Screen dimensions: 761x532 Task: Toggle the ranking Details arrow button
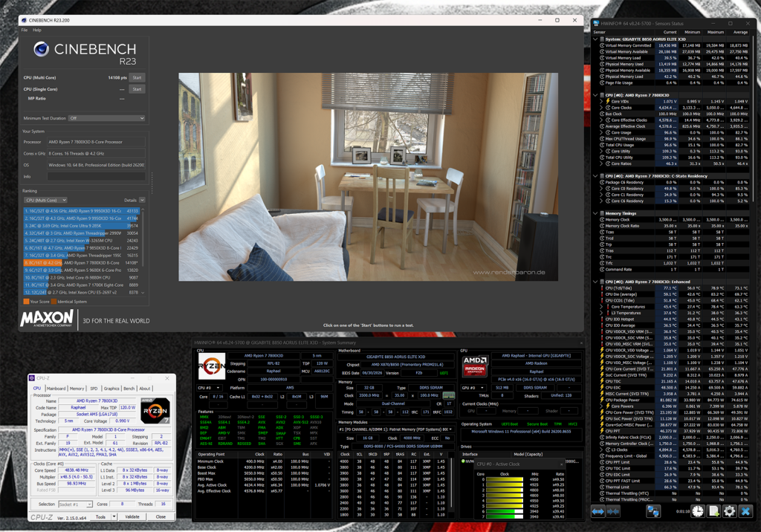click(142, 200)
